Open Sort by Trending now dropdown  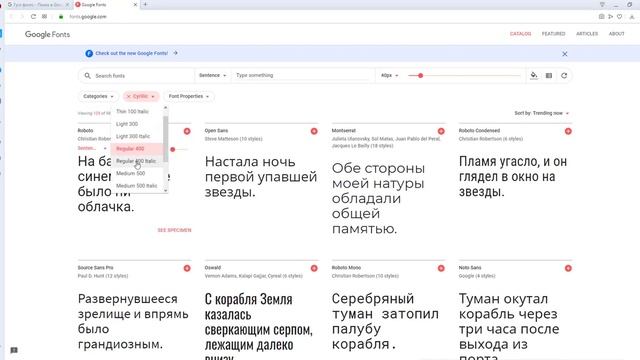(x=542, y=113)
